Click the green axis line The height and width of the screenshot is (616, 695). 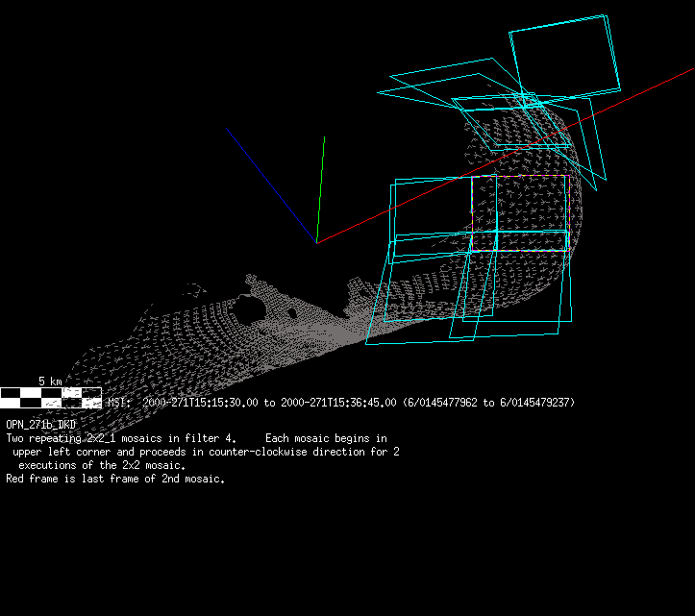(321, 189)
